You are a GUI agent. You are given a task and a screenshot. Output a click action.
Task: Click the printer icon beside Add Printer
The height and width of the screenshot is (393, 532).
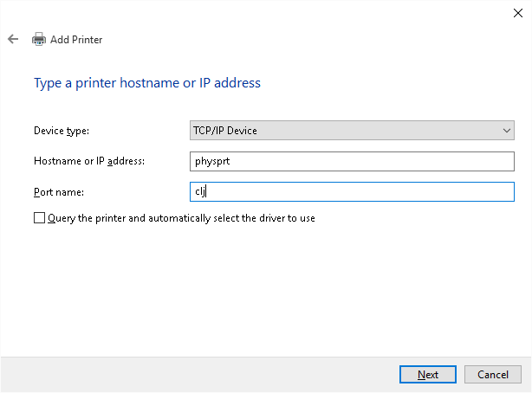click(39, 39)
